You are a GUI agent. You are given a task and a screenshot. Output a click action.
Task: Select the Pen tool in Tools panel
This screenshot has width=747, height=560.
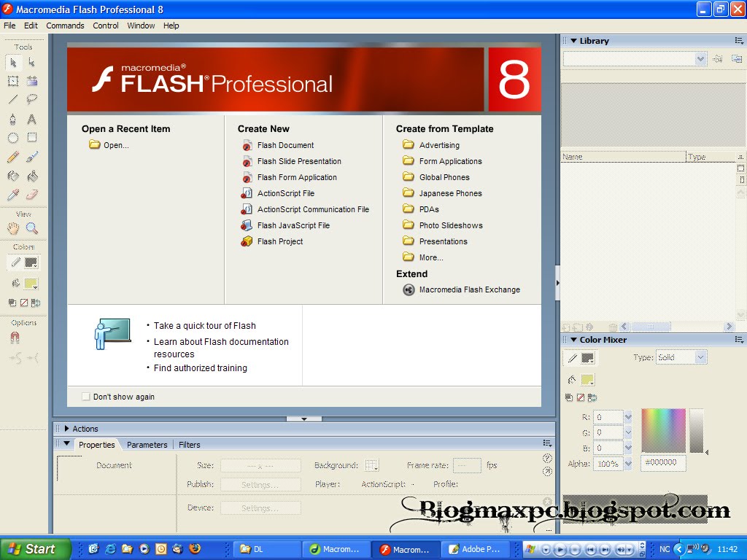click(x=13, y=119)
